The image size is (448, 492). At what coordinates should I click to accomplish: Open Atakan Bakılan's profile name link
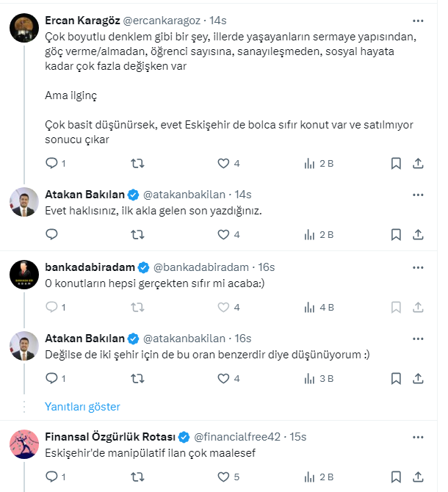click(x=84, y=195)
